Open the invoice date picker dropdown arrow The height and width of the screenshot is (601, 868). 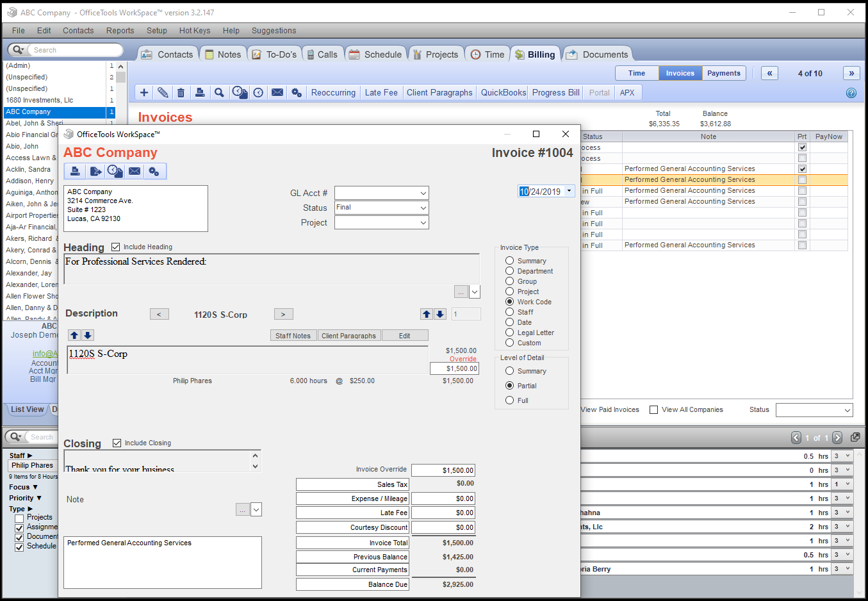[569, 191]
